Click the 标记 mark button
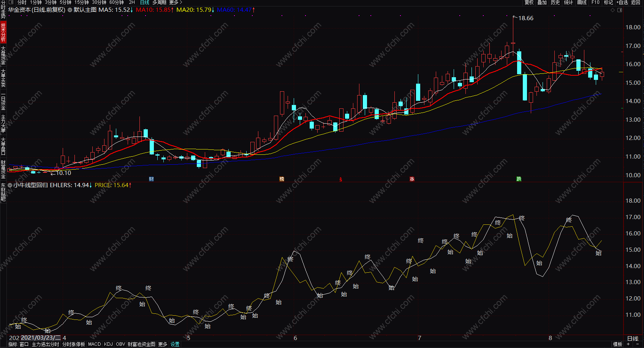The image size is (644, 348). pyautogui.click(x=608, y=2)
